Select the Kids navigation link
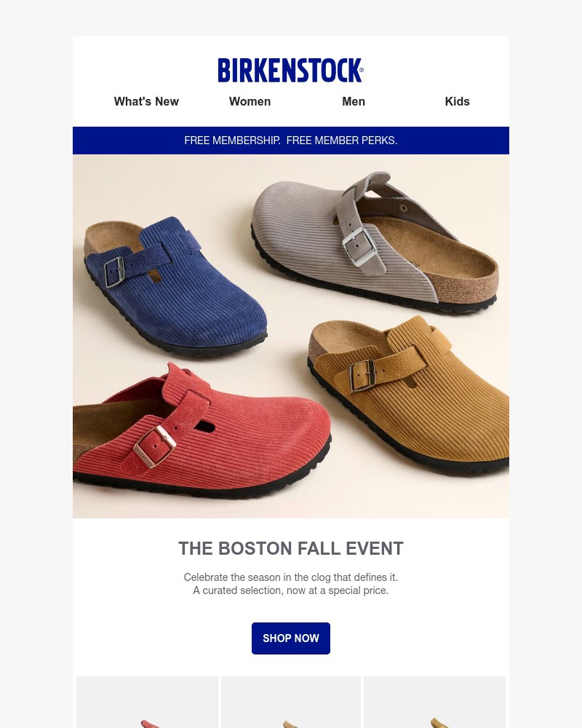 [457, 101]
